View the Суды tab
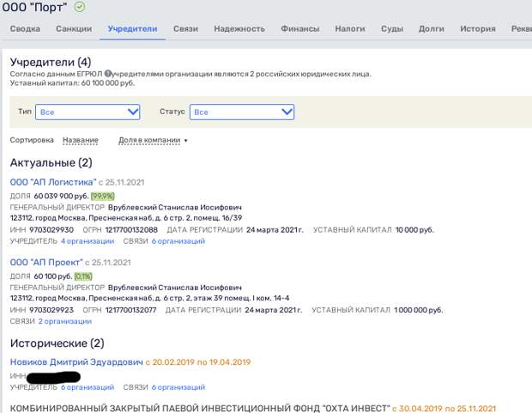 [x=392, y=29]
